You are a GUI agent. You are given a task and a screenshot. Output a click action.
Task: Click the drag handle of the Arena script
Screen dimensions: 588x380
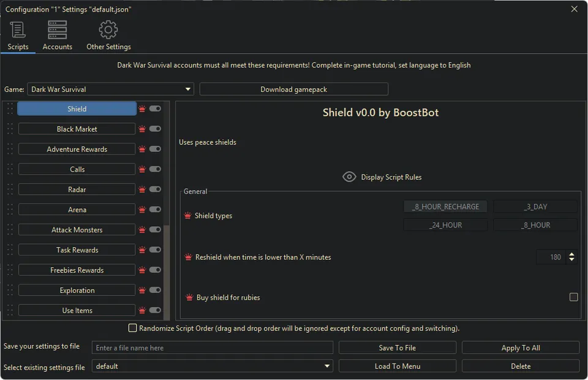tap(10, 210)
